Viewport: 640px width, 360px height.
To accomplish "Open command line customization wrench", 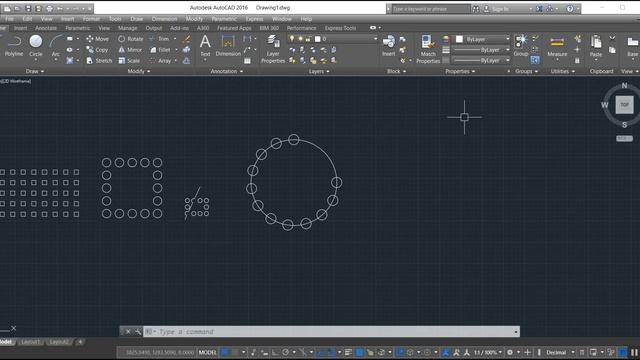I will [x=138, y=331].
